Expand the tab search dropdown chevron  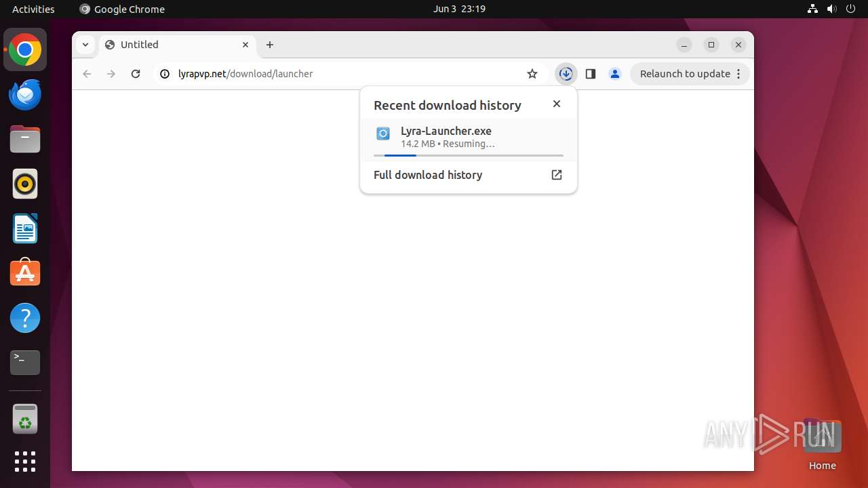(85, 45)
